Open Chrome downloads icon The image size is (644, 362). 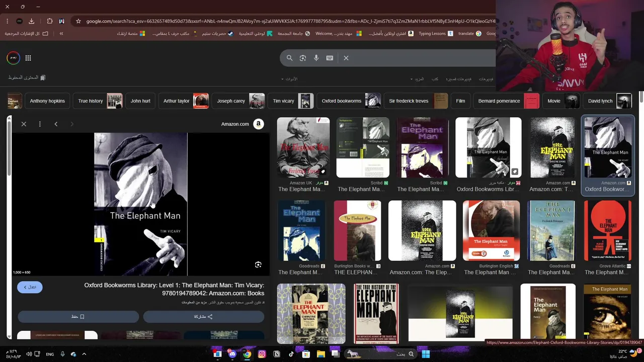[x=31, y=21]
